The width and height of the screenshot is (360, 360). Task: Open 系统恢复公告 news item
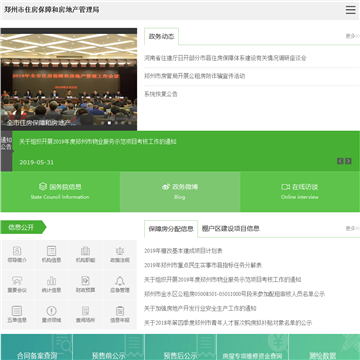[161, 94]
